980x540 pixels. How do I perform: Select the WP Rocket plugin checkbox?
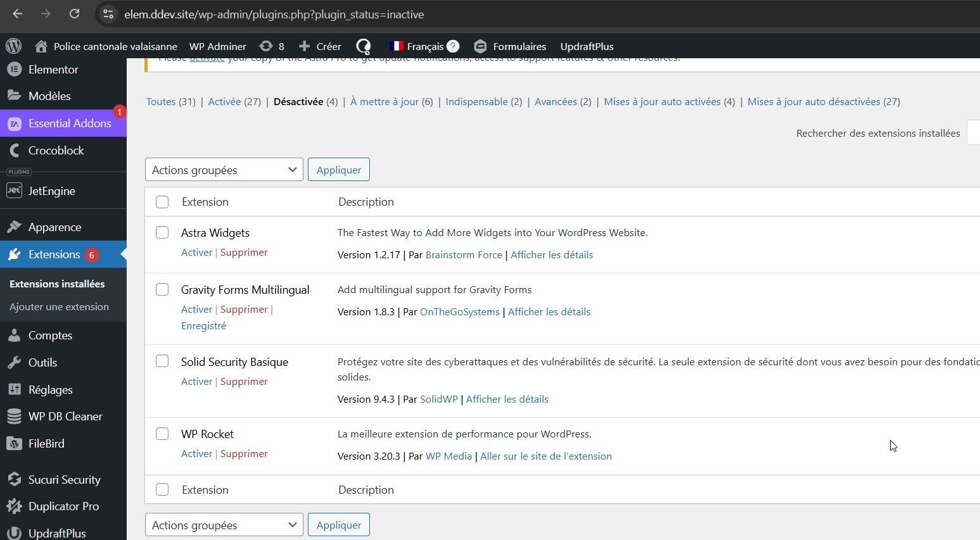(162, 434)
